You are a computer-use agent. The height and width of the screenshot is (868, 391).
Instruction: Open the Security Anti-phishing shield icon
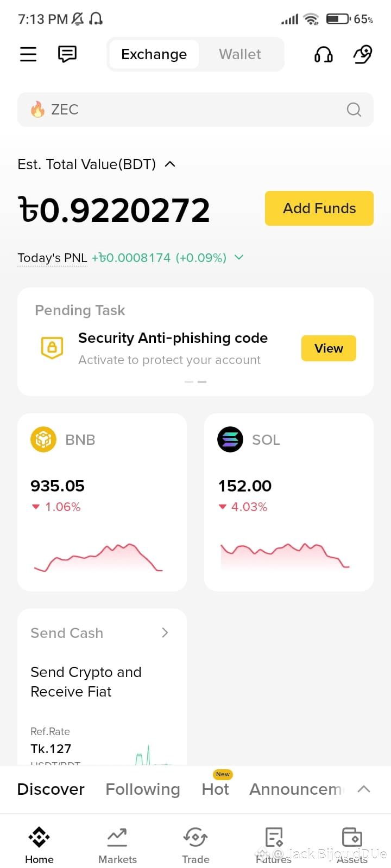pyautogui.click(x=52, y=347)
